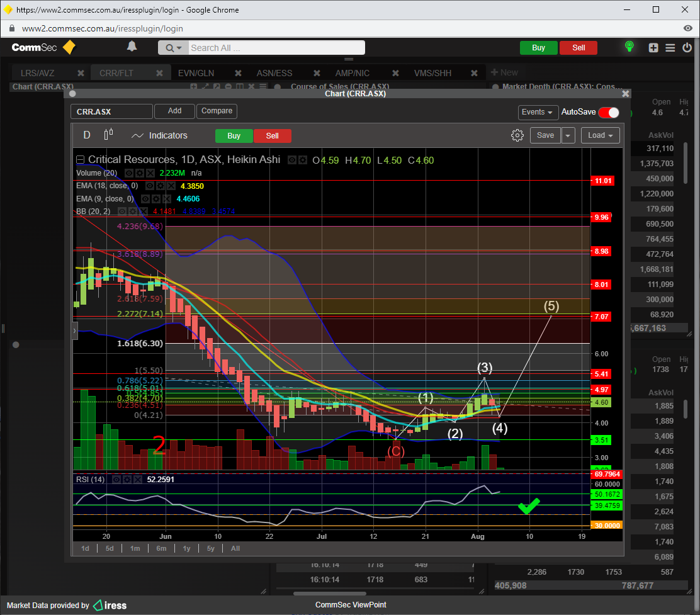Screen dimensions: 700x615
Task: Click the add widget plus icon
Action: tap(653, 48)
